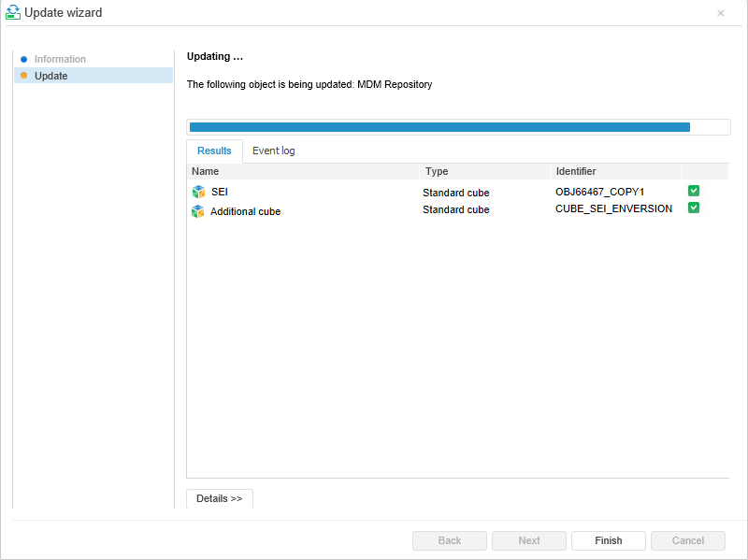Click the disabled Cancel button
This screenshot has width=748, height=560.
pos(688,540)
